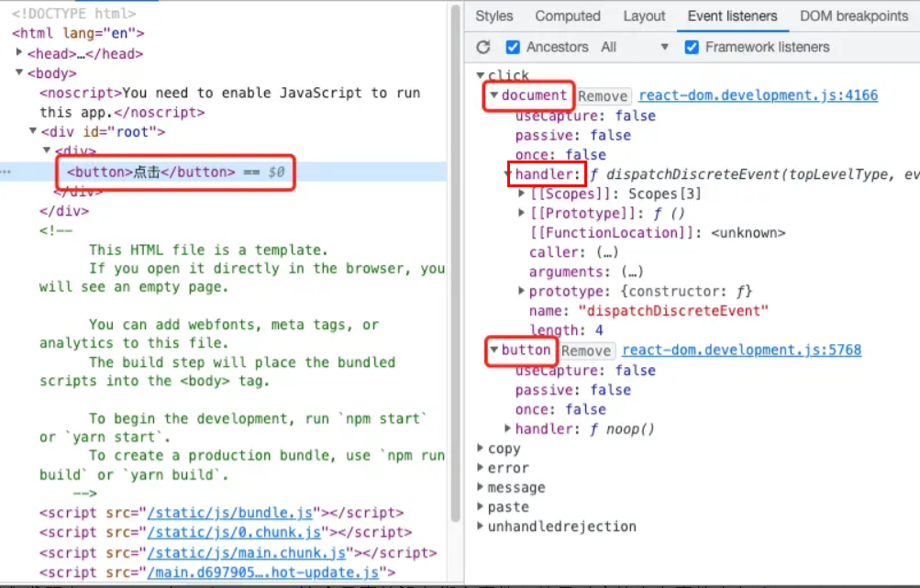Image resolution: width=920 pixels, height=588 pixels.
Task: Expand the copy event group
Action: [x=479, y=448]
